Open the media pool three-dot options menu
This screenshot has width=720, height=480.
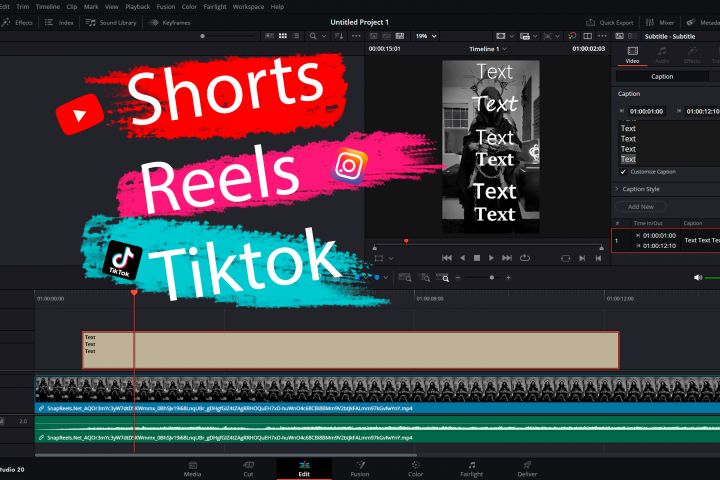point(356,36)
